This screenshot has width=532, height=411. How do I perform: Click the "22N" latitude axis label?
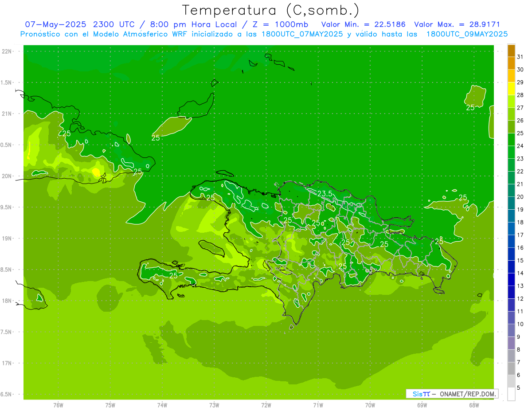[7, 51]
